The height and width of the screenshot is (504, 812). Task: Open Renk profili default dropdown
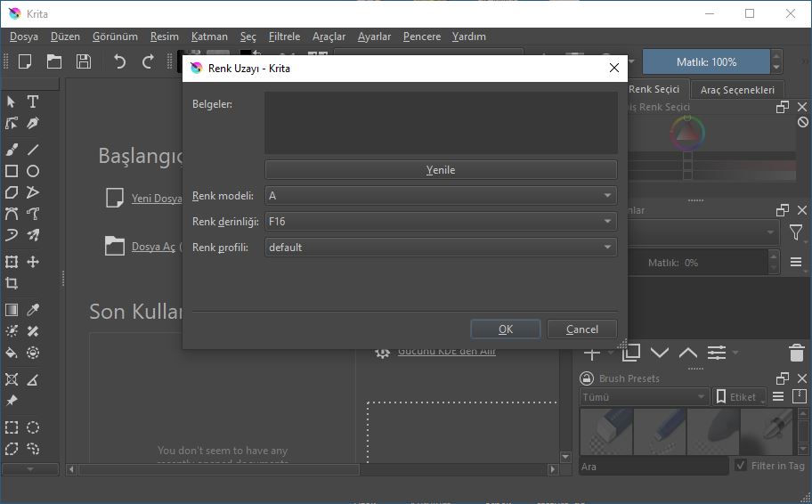[x=441, y=247]
